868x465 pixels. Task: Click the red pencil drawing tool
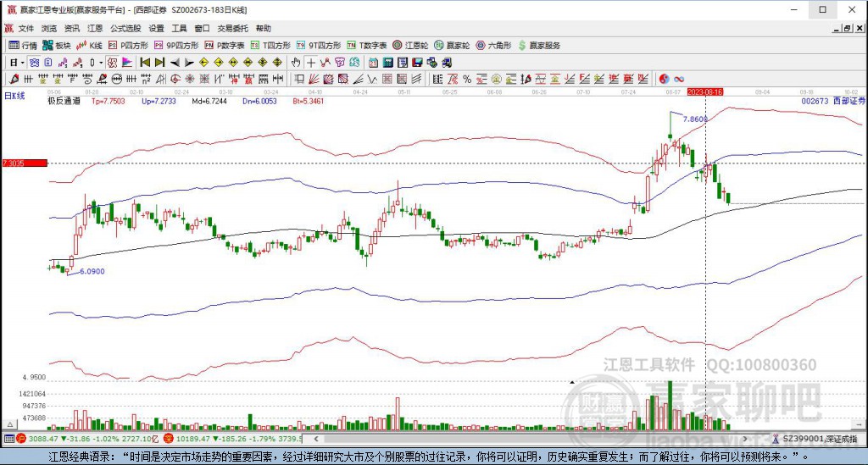[x=14, y=79]
